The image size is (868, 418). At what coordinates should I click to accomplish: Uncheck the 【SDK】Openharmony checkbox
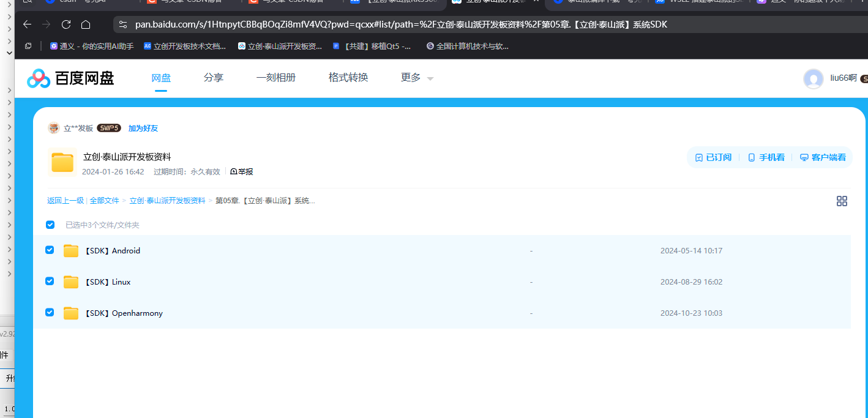pyautogui.click(x=50, y=312)
